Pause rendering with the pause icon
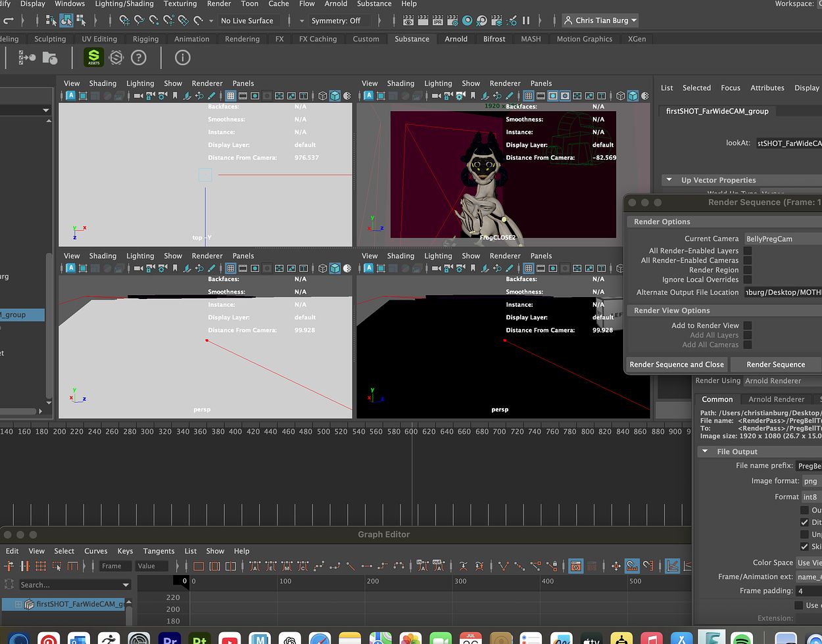The width and height of the screenshot is (822, 644). (525, 21)
